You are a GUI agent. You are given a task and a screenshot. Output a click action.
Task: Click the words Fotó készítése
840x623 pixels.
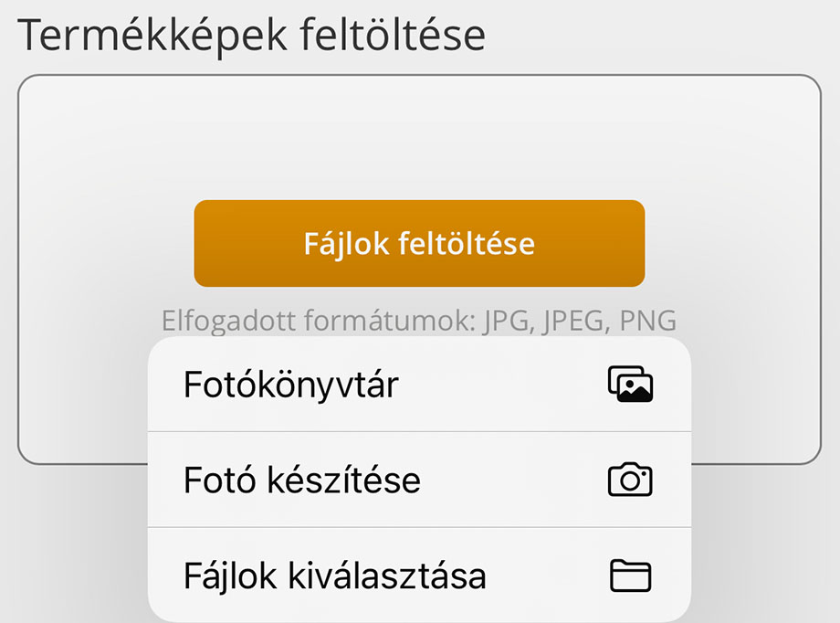[302, 480]
